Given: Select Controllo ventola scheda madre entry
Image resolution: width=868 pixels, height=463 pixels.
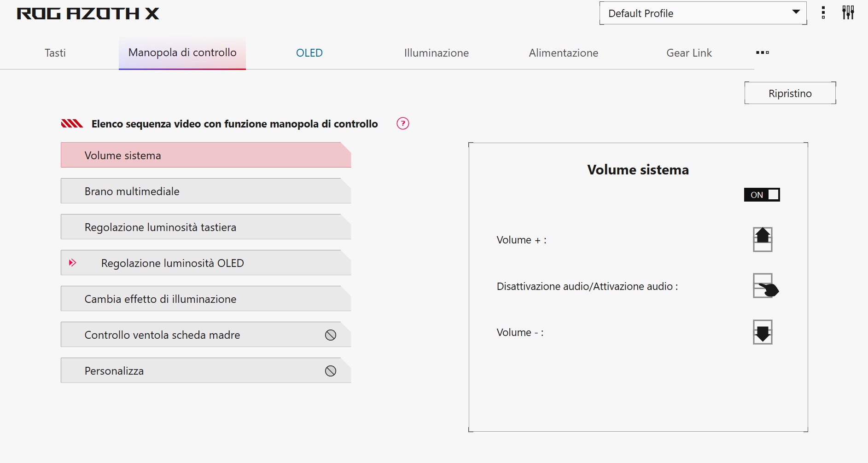Looking at the screenshot, I should click(206, 335).
